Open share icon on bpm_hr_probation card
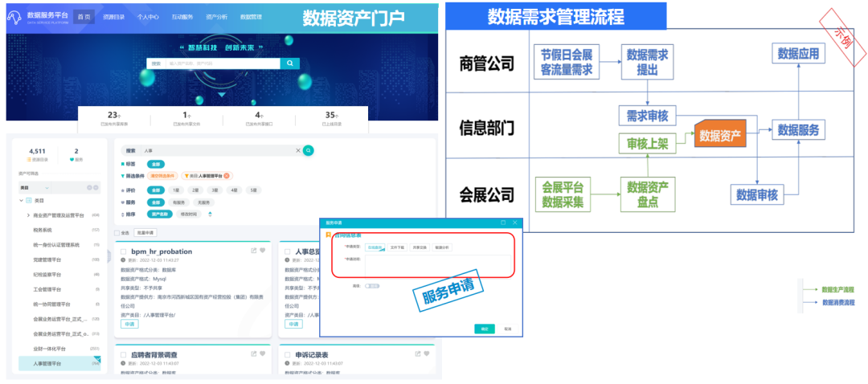This screenshot has height=384, width=868. [252, 251]
